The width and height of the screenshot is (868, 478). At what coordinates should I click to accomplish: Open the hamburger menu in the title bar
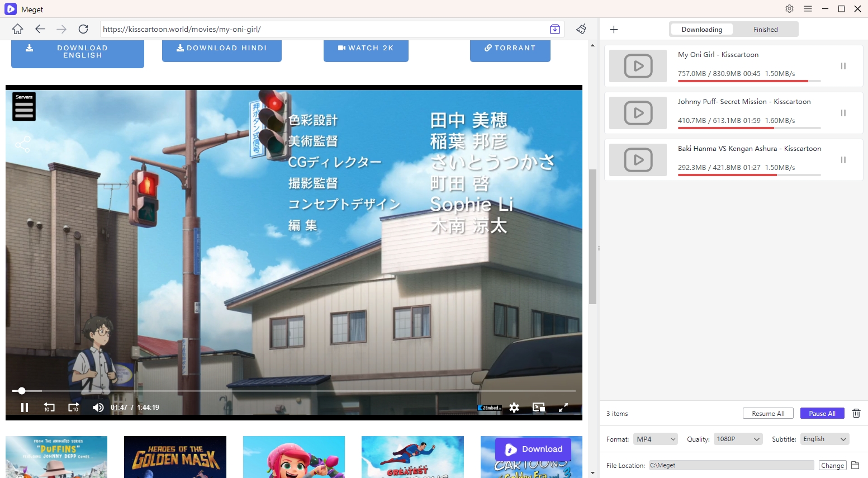(x=808, y=9)
